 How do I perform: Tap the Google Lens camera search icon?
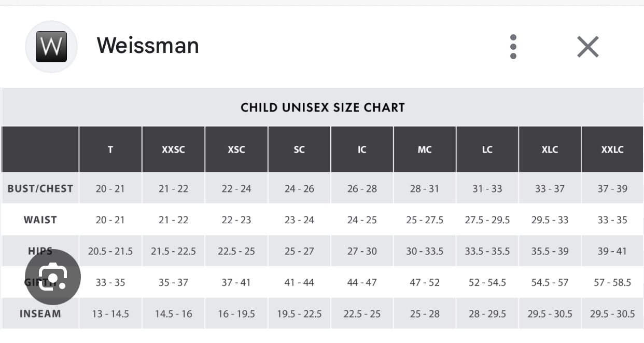point(53,277)
